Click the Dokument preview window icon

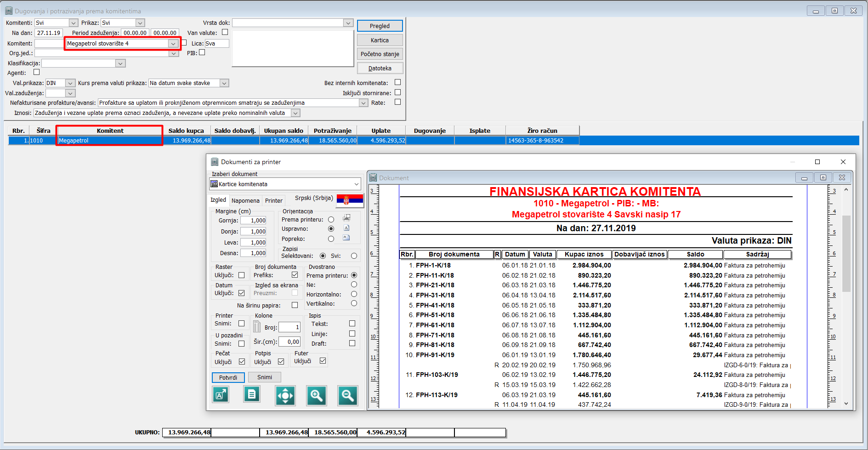[373, 177]
